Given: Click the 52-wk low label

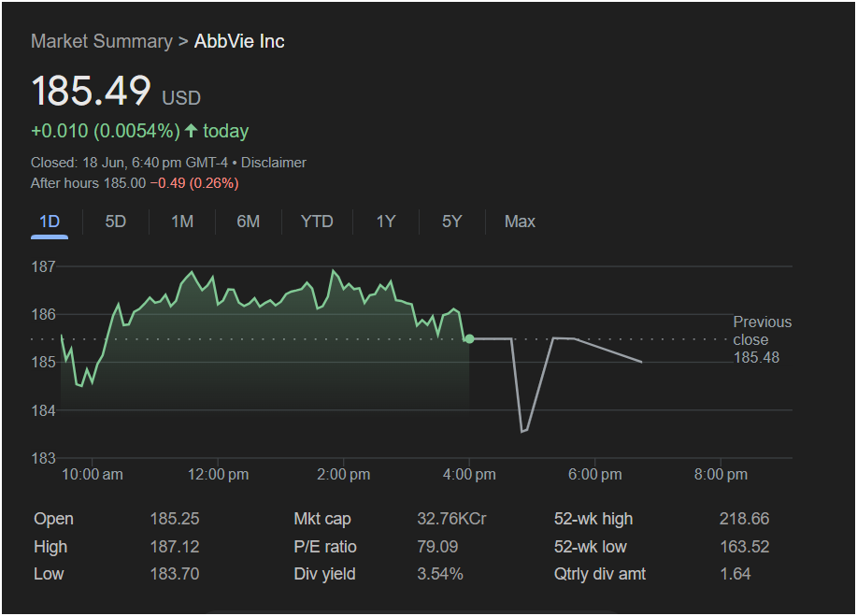Looking at the screenshot, I should coord(591,547).
